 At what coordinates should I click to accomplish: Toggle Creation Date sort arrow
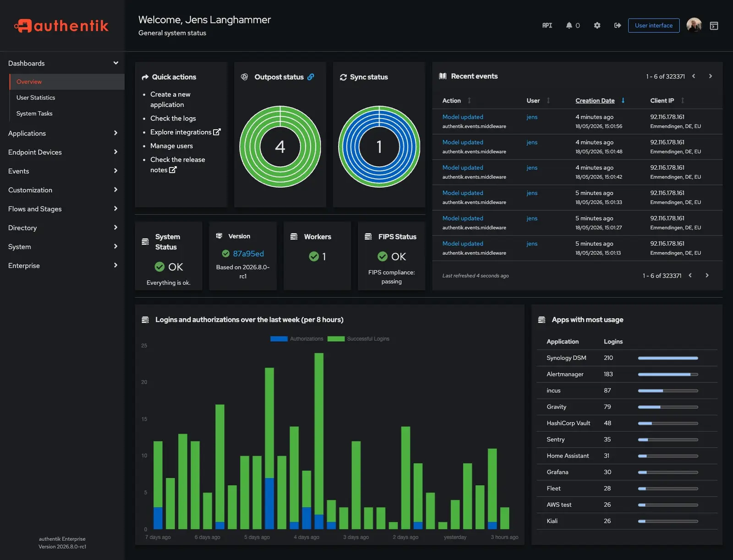tap(623, 101)
